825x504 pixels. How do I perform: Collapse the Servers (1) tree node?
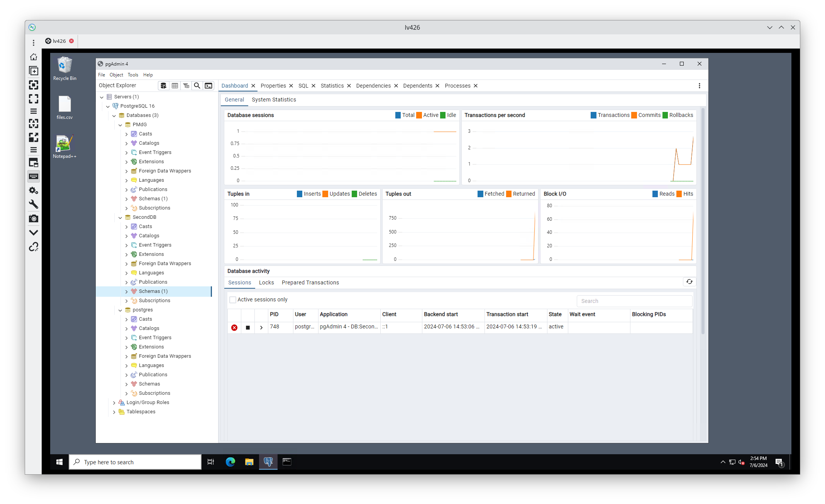click(102, 97)
